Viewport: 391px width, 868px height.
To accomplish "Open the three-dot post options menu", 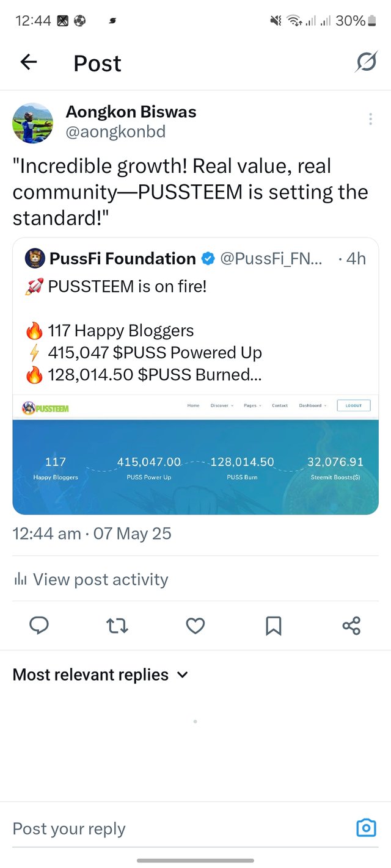I will pos(370,119).
